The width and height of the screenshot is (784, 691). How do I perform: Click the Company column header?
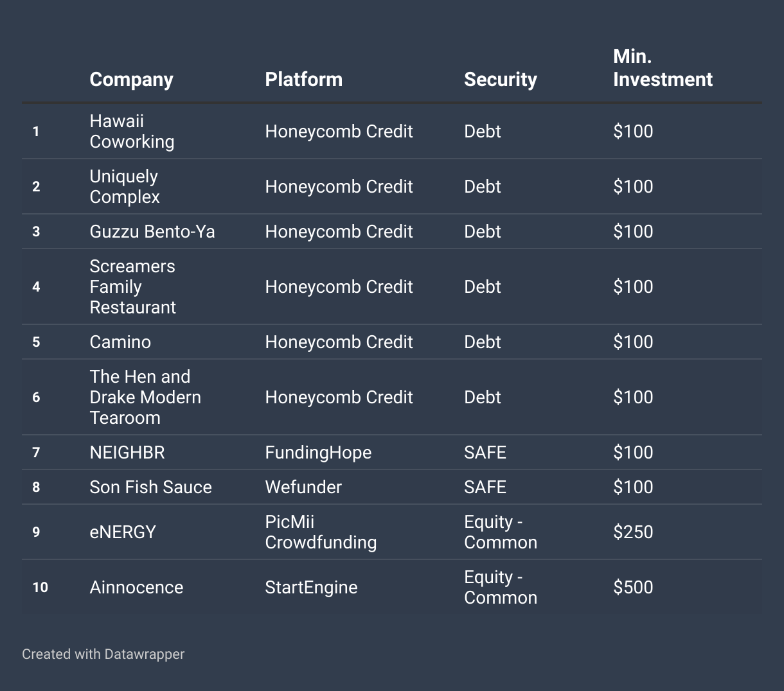click(x=131, y=80)
